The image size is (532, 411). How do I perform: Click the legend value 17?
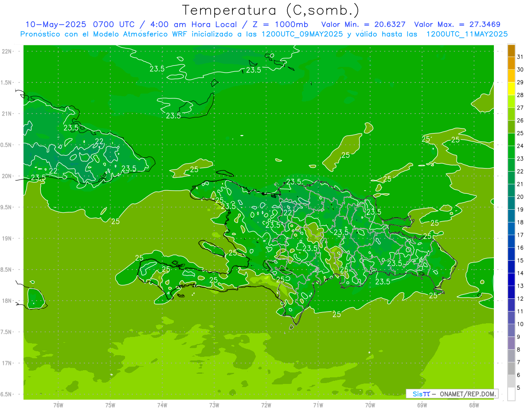click(x=520, y=235)
